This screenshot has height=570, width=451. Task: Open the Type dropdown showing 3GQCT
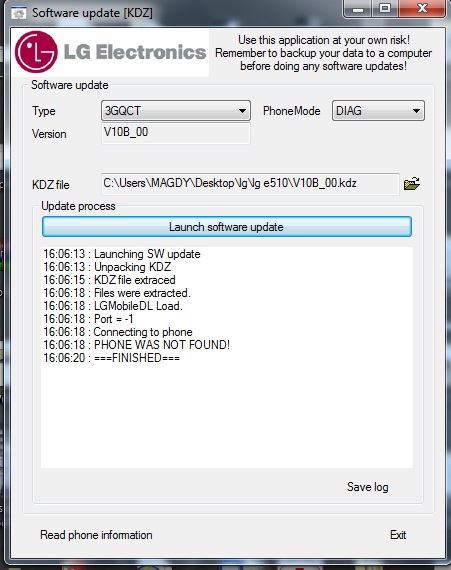[176, 111]
